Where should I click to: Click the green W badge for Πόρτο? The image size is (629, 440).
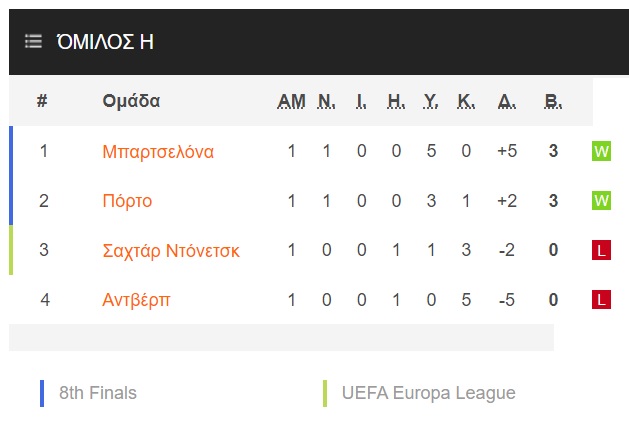[601, 200]
